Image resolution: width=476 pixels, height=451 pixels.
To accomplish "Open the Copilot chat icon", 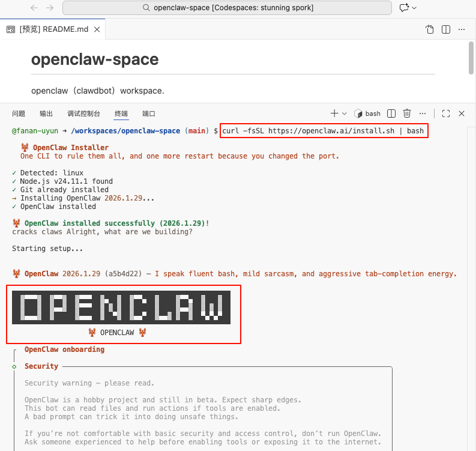I will (x=403, y=8).
